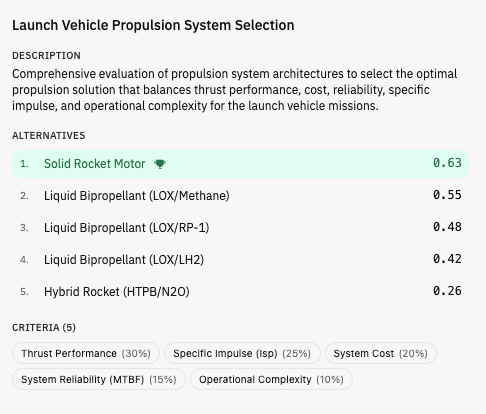Select the Solid Rocket Motor alternative row

point(241,164)
